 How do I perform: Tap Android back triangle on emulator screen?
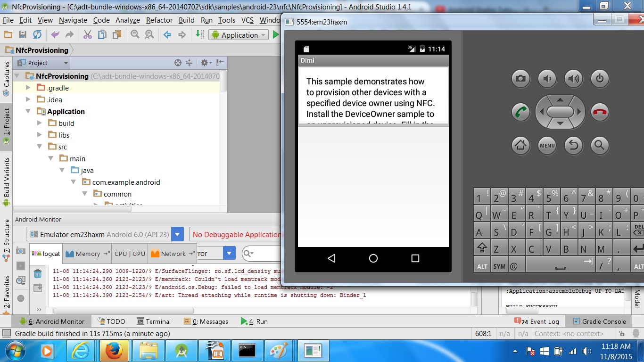click(x=331, y=258)
